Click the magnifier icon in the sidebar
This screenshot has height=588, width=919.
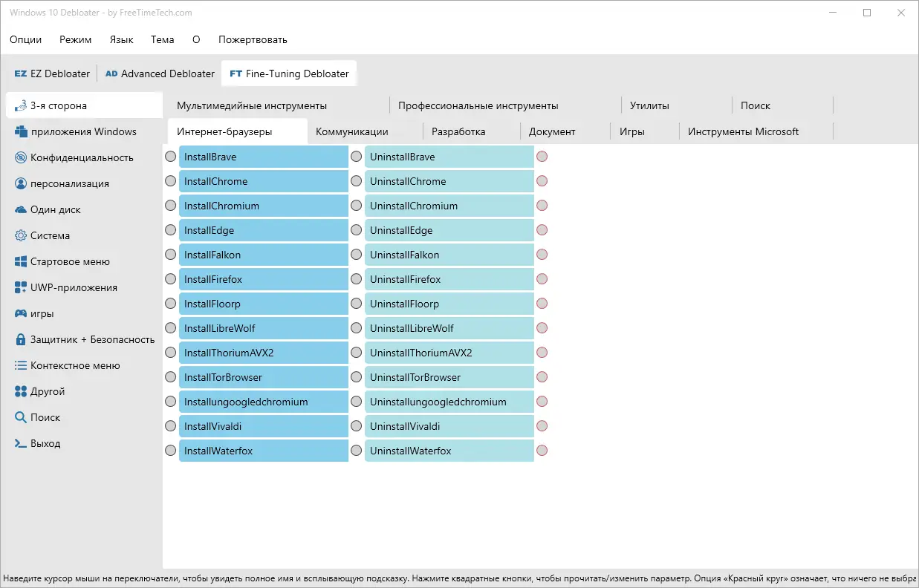click(21, 417)
